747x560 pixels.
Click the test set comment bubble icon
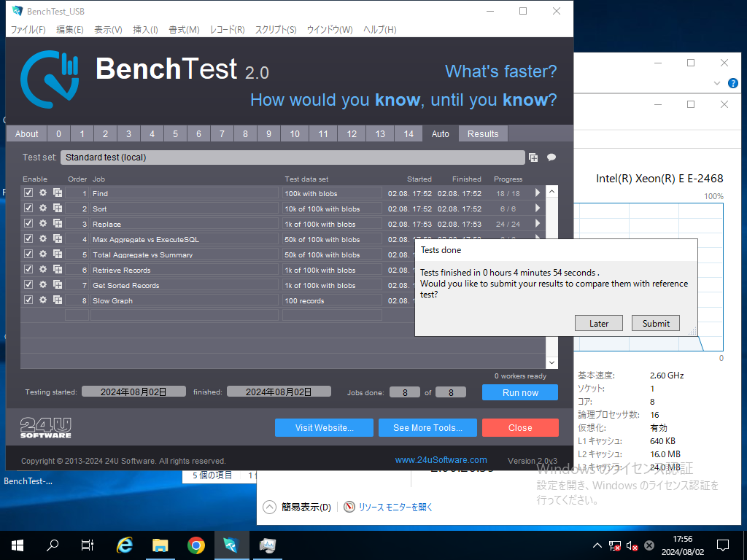point(551,157)
